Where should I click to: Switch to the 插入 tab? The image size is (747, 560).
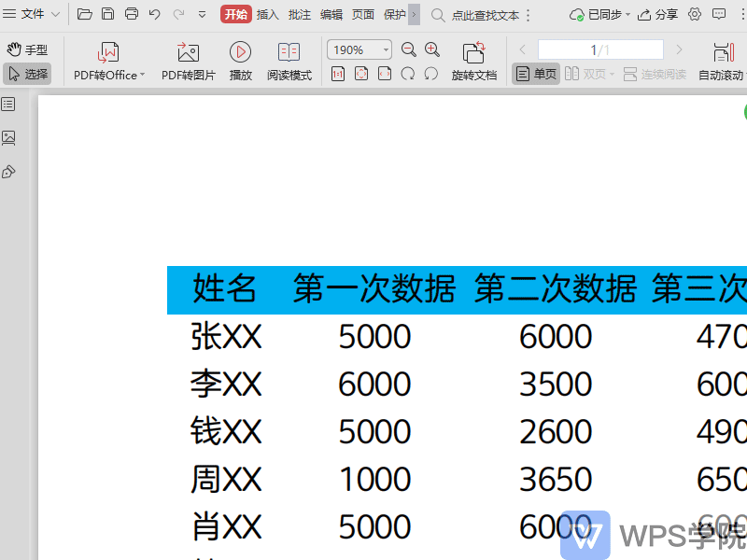268,15
